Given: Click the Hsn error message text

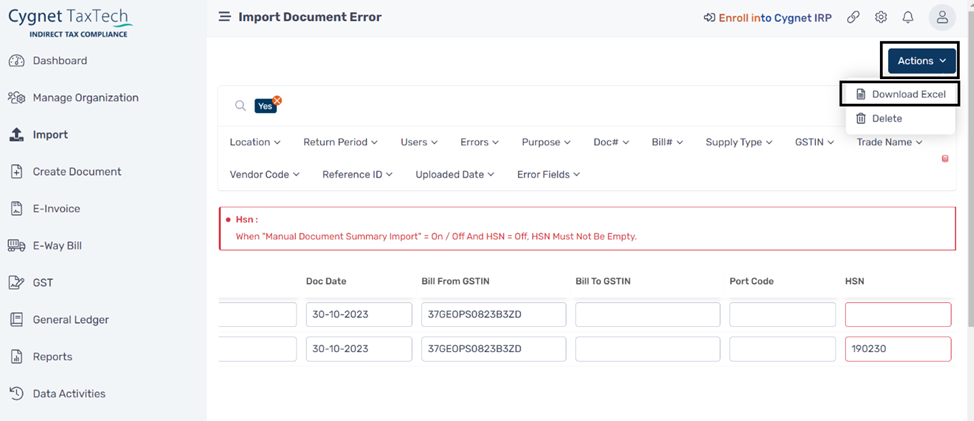Looking at the screenshot, I should click(436, 237).
